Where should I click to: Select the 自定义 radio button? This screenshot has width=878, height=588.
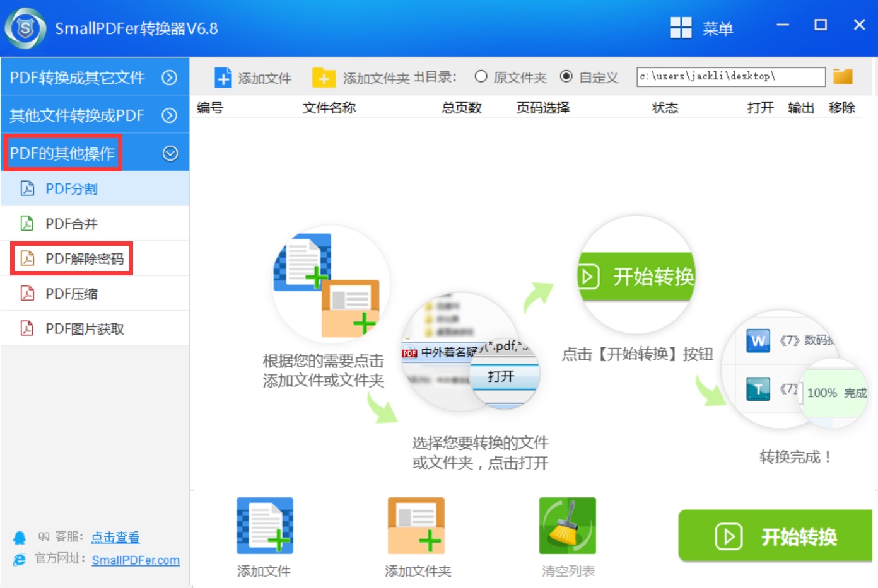point(566,76)
